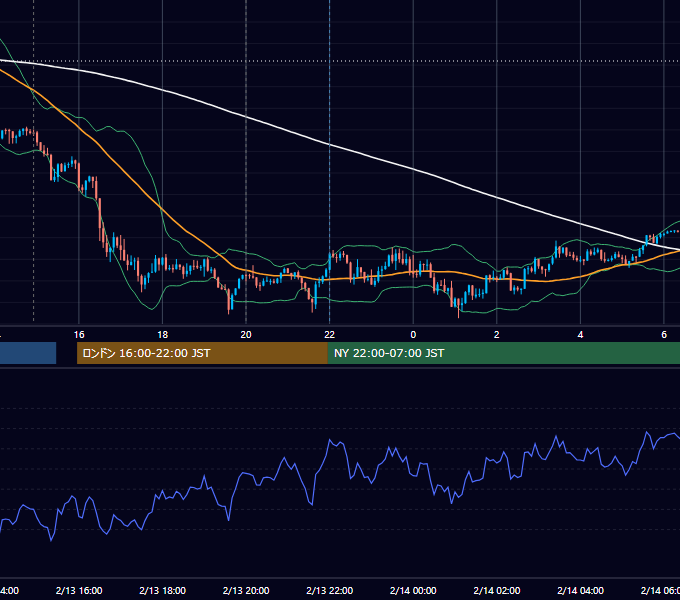Click the London 16:00-22:00 JST session band

point(202,353)
